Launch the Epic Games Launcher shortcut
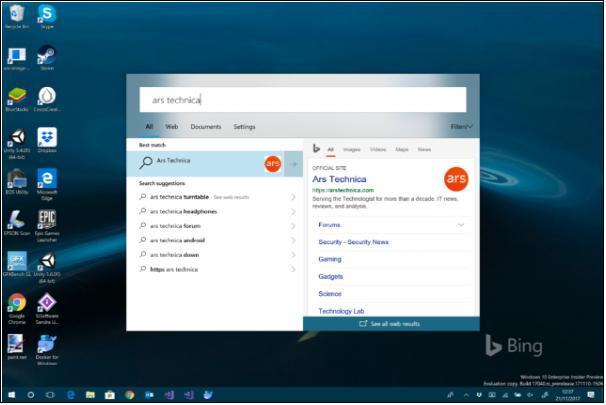The image size is (606, 405). click(47, 226)
